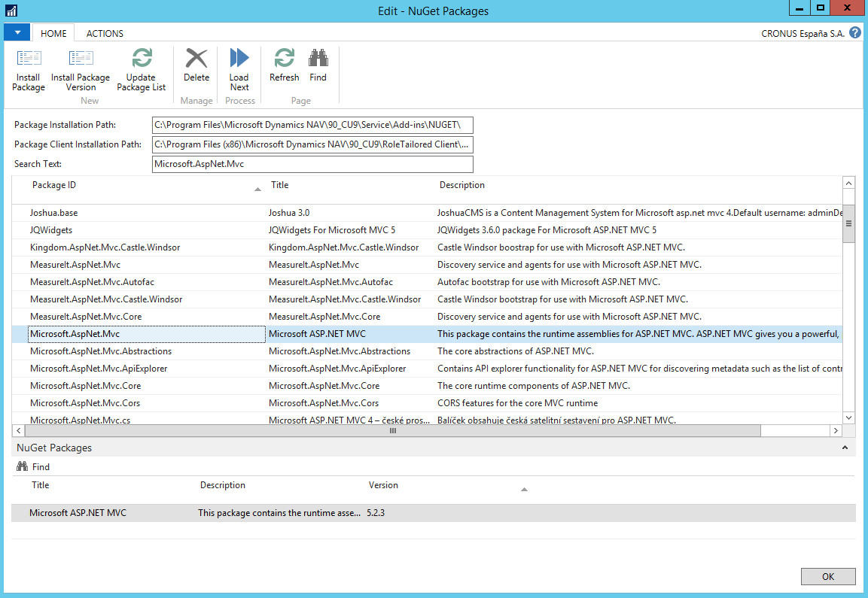Click the Refresh ribbon icon
Screen dimensions: 868x598
pyautogui.click(x=285, y=57)
